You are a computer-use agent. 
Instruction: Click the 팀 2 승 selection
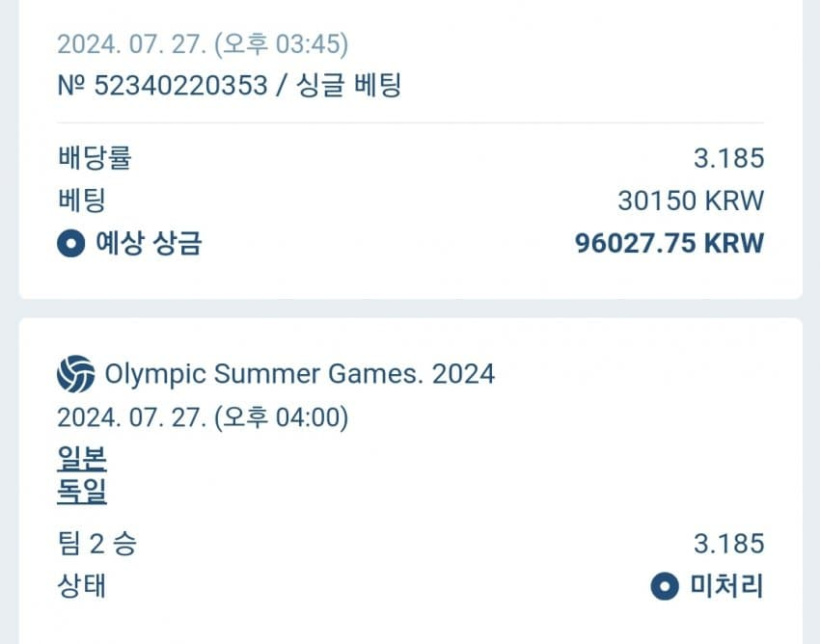point(96,544)
